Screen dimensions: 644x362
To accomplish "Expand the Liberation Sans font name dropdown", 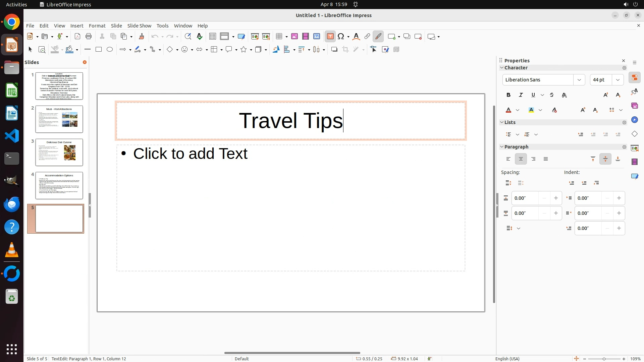I will pos(579,80).
